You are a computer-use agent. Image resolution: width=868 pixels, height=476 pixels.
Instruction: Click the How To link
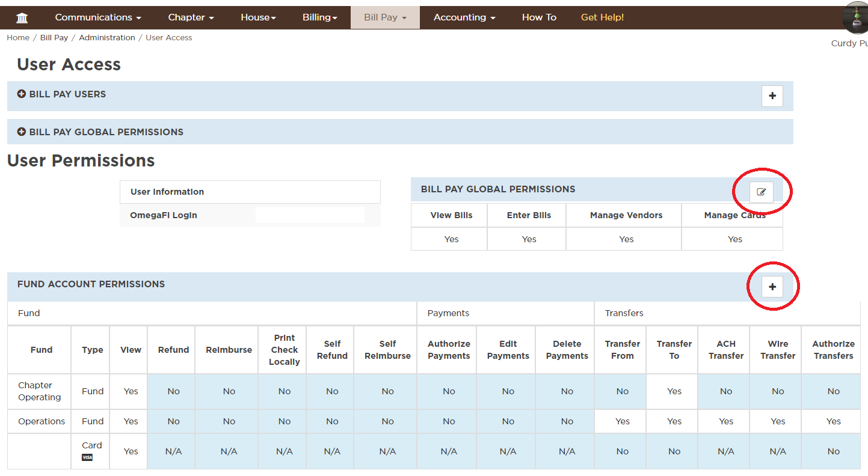pyautogui.click(x=539, y=17)
